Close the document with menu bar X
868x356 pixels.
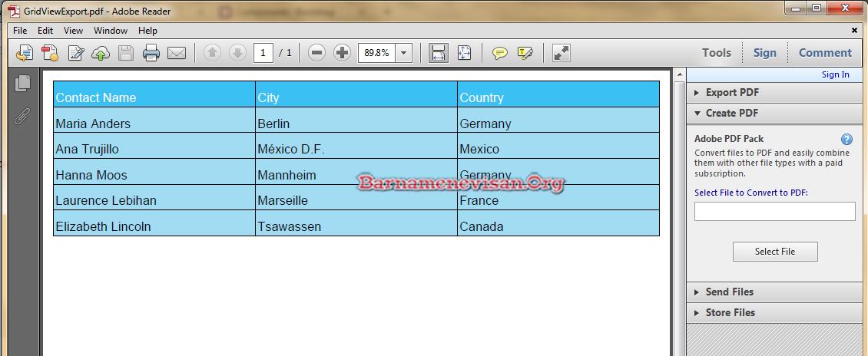point(854,31)
